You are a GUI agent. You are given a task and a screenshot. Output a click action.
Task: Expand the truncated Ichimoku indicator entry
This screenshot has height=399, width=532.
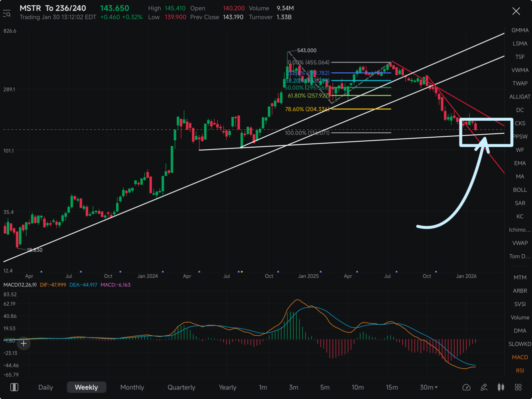520,230
